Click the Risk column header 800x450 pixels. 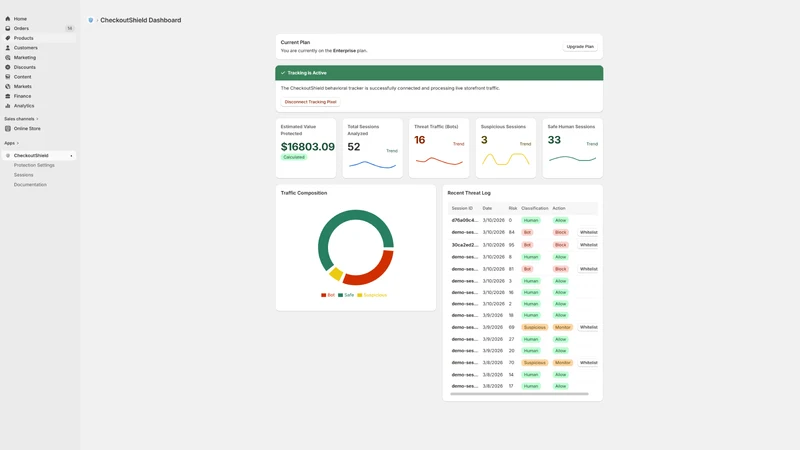[x=513, y=208]
